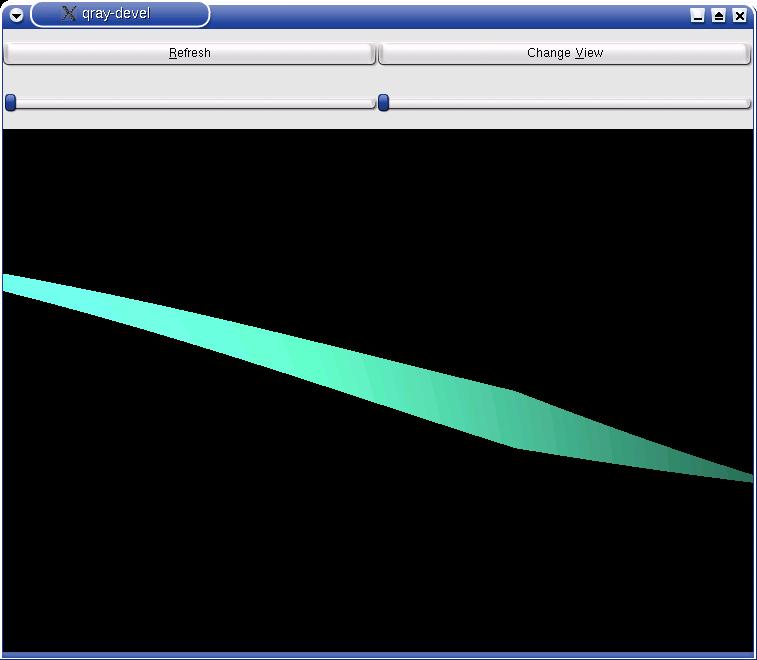The width and height of the screenshot is (757, 660).
Task: Open the window menu arrow in title bar
Action: point(16,15)
